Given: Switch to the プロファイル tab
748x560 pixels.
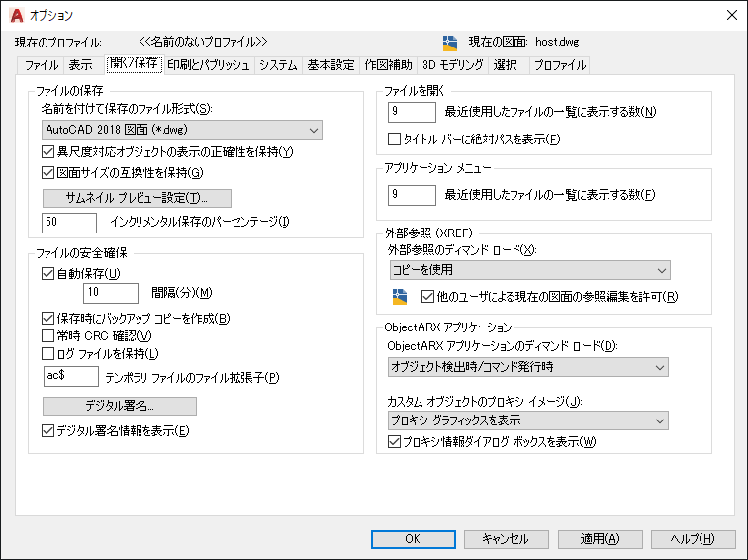Looking at the screenshot, I should [560, 65].
